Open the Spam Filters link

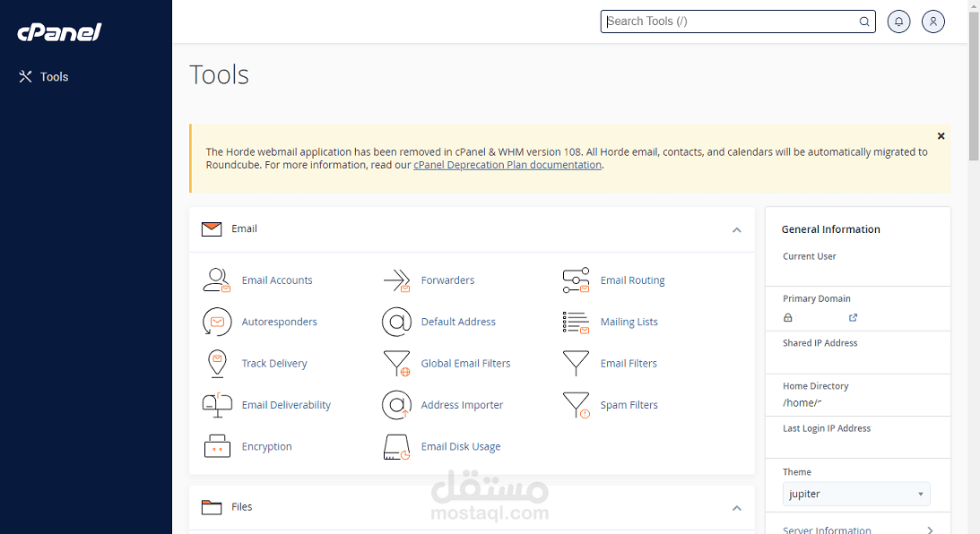(x=629, y=405)
